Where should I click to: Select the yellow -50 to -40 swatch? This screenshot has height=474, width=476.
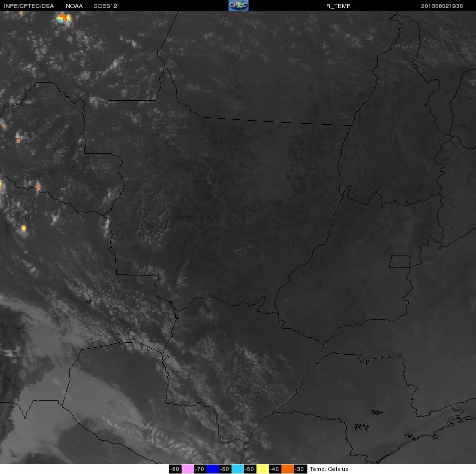tap(262, 469)
